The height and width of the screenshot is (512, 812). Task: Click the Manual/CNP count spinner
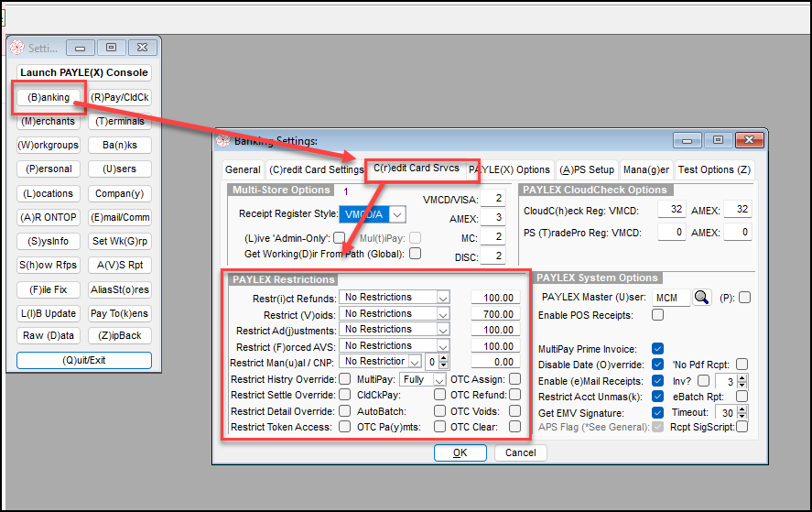pos(443,362)
